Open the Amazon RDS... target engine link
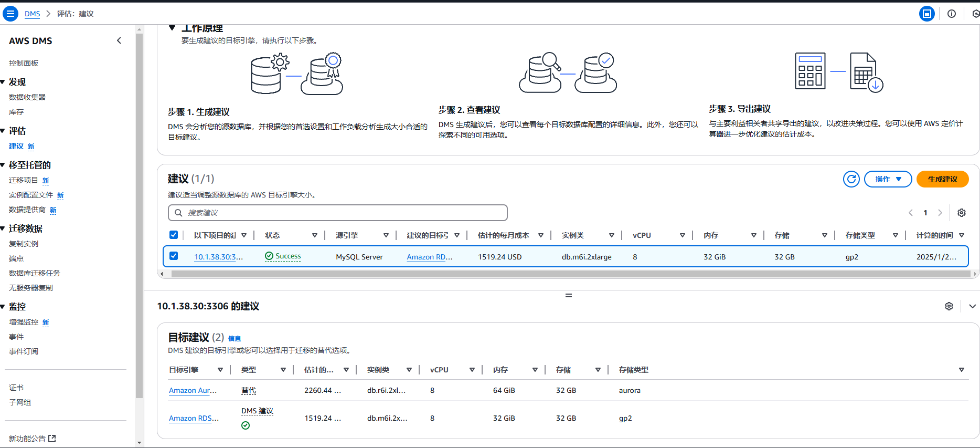 pos(194,418)
